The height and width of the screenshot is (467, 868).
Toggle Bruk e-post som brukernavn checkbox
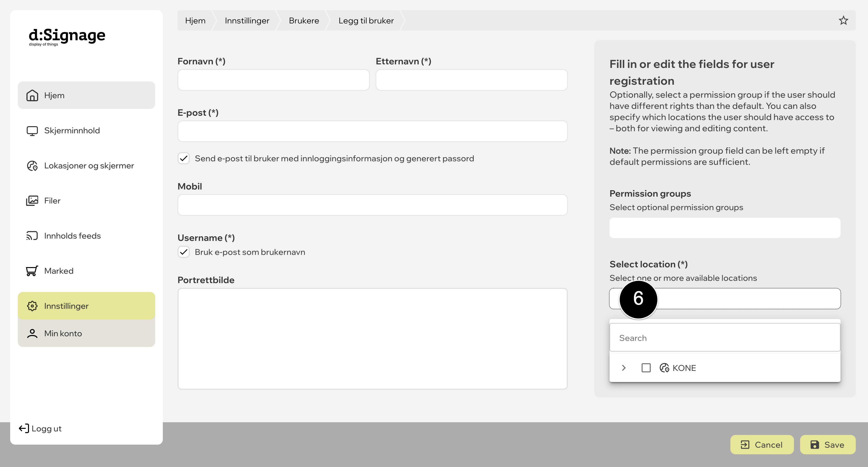pyautogui.click(x=184, y=252)
